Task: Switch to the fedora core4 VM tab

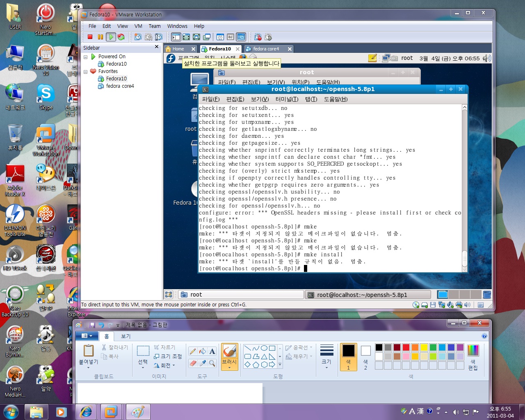Action: 266,49
